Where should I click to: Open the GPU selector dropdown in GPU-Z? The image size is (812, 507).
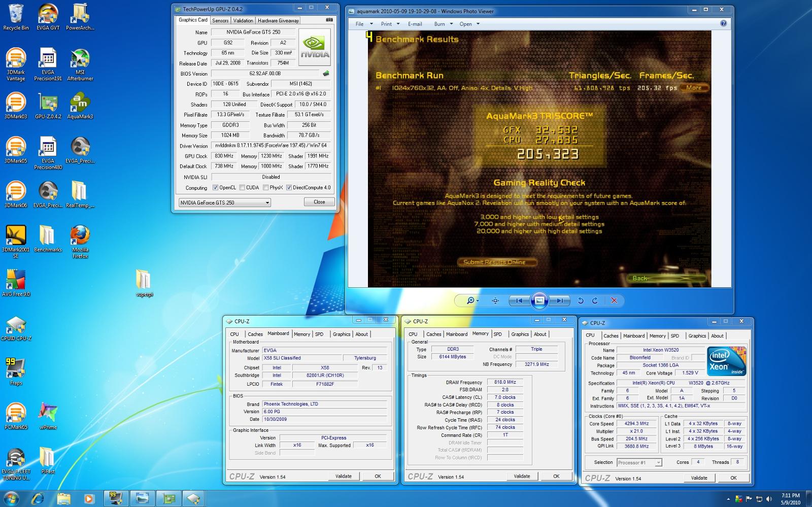click(x=224, y=202)
